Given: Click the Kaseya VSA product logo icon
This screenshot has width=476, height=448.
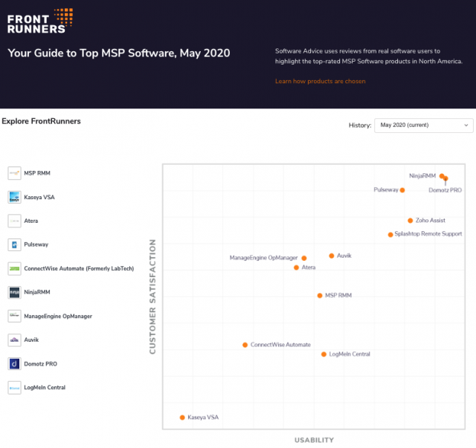Looking at the screenshot, I should pyautogui.click(x=14, y=197).
